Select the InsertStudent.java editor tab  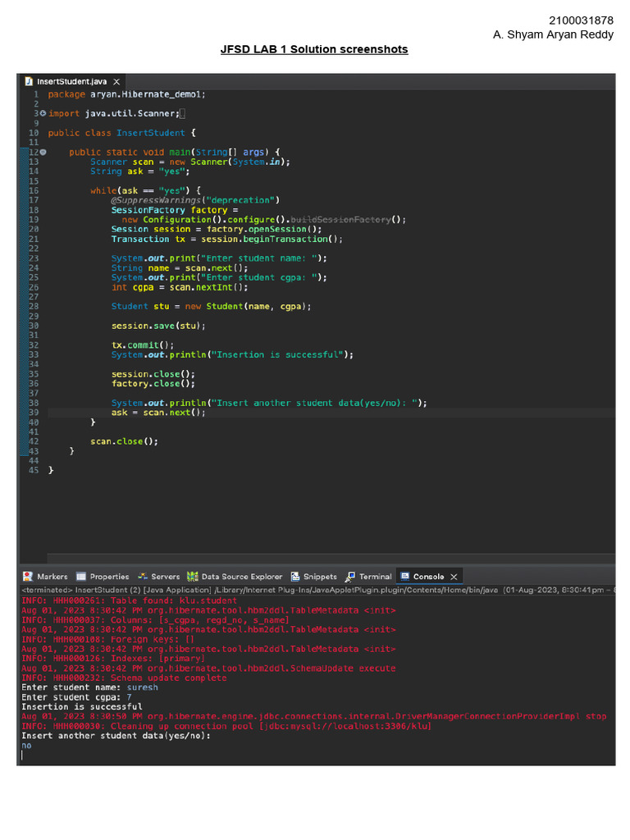[x=71, y=81]
